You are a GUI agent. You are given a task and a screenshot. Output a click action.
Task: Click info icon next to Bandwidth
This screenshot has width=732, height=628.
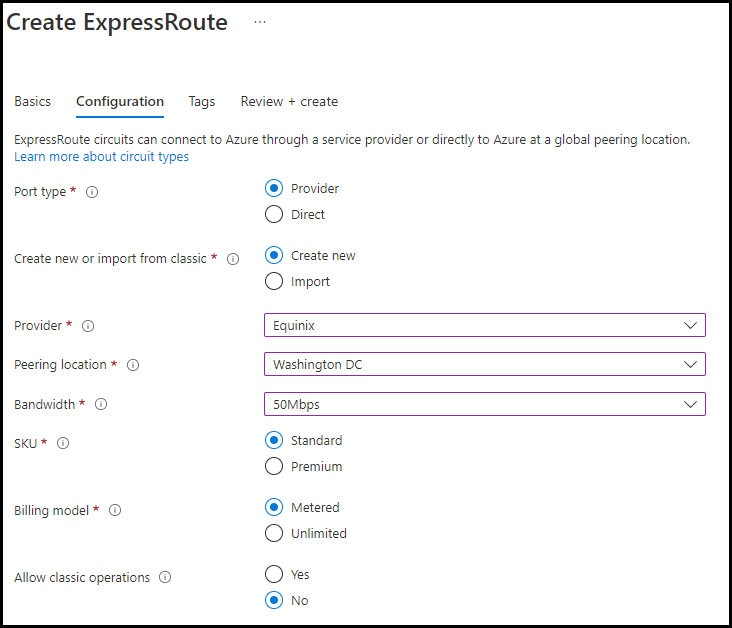pyautogui.click(x=101, y=405)
